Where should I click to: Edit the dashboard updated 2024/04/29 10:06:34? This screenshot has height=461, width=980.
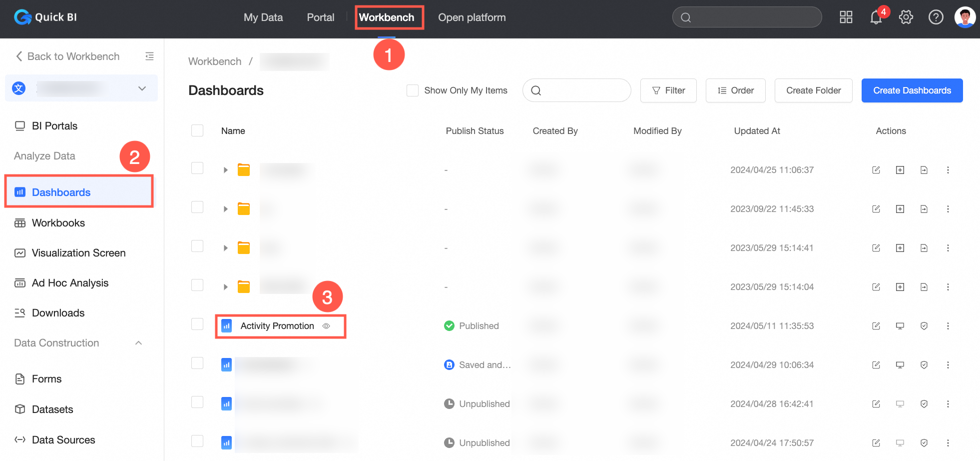click(x=876, y=365)
